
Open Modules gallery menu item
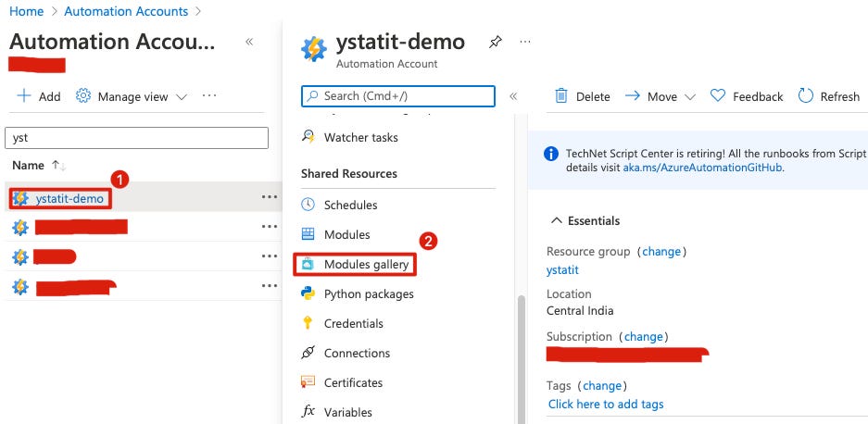coord(366,265)
